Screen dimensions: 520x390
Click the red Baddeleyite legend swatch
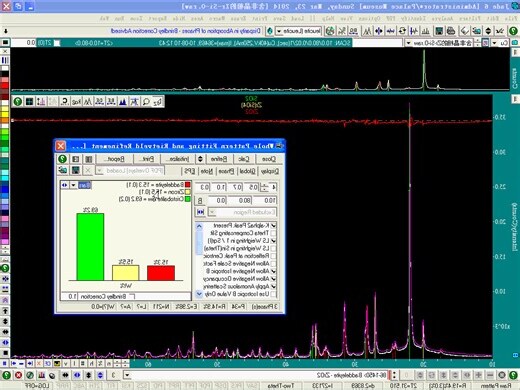(x=188, y=184)
